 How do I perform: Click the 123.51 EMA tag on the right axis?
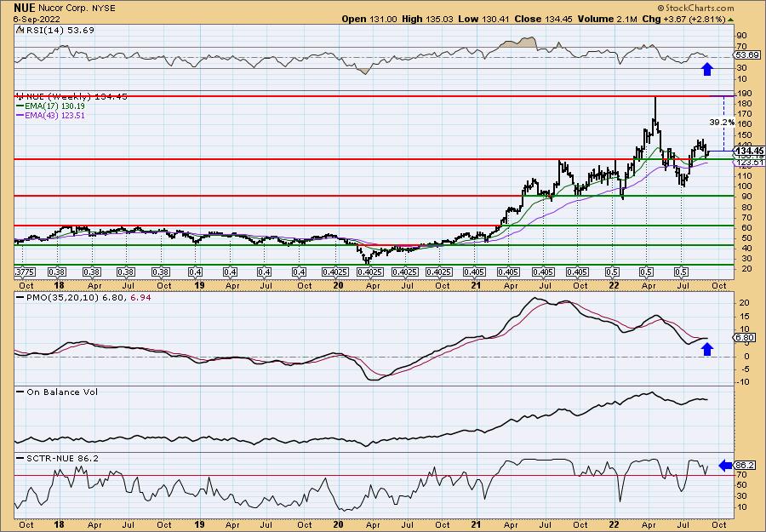[749, 163]
